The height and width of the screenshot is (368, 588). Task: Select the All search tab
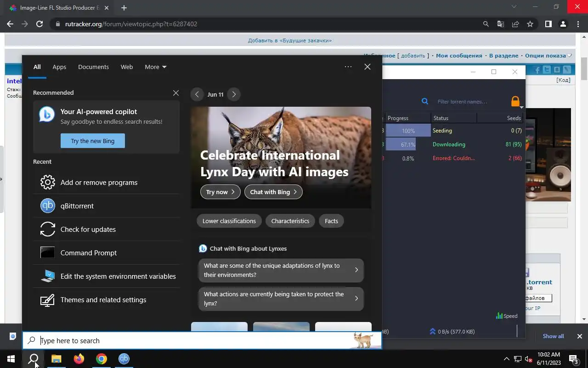[x=37, y=67]
